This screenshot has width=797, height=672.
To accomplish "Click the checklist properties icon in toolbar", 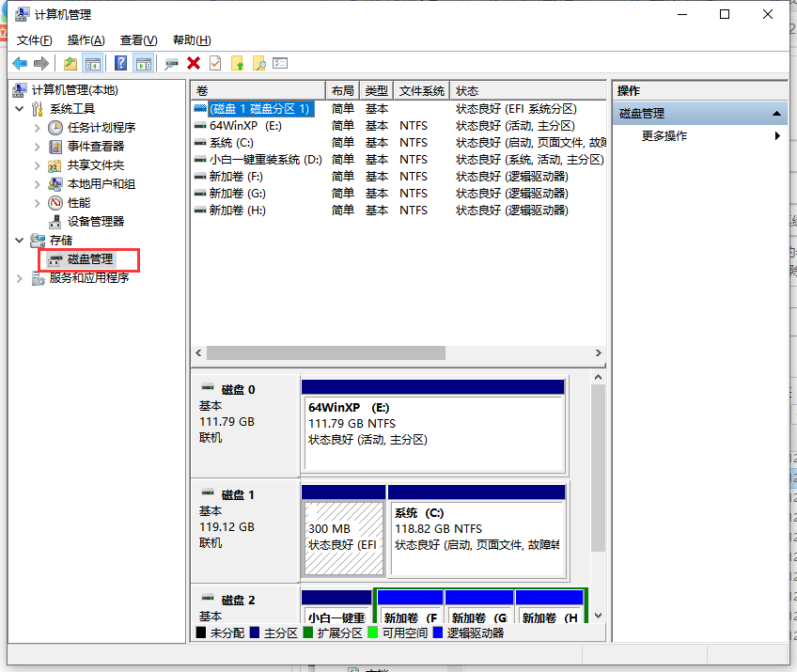I will 215,63.
